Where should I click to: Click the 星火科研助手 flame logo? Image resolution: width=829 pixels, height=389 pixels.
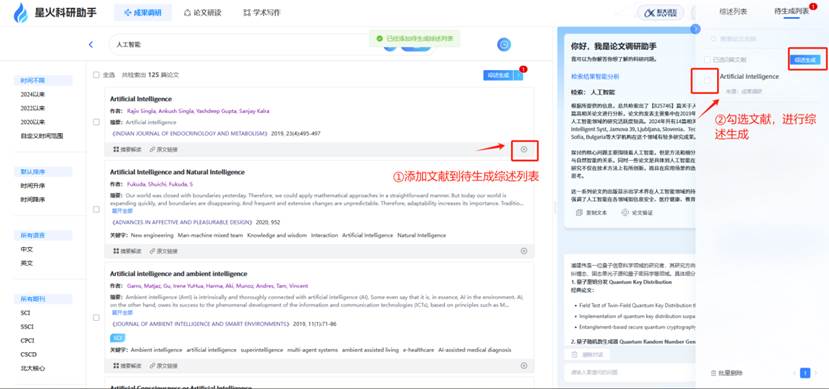click(21, 13)
